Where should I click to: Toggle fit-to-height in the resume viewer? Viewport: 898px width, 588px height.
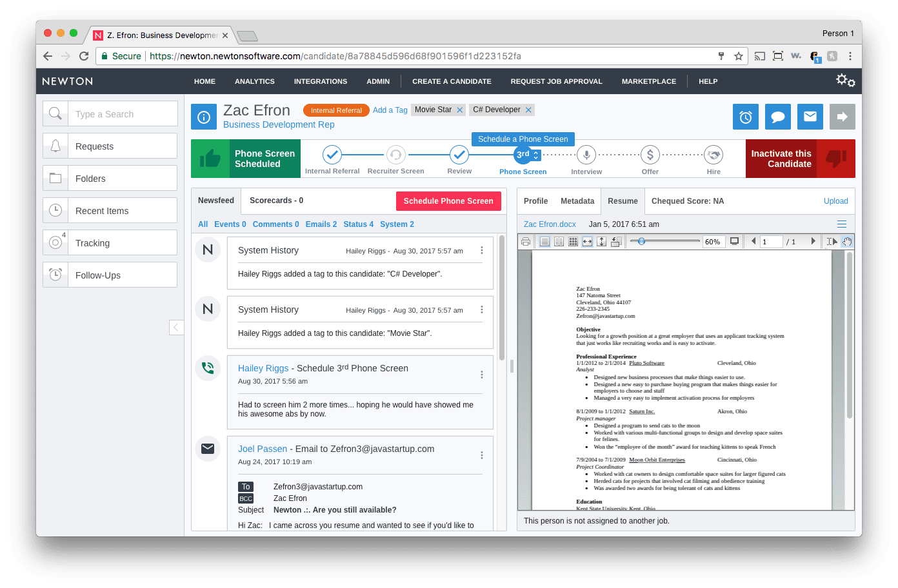(601, 241)
